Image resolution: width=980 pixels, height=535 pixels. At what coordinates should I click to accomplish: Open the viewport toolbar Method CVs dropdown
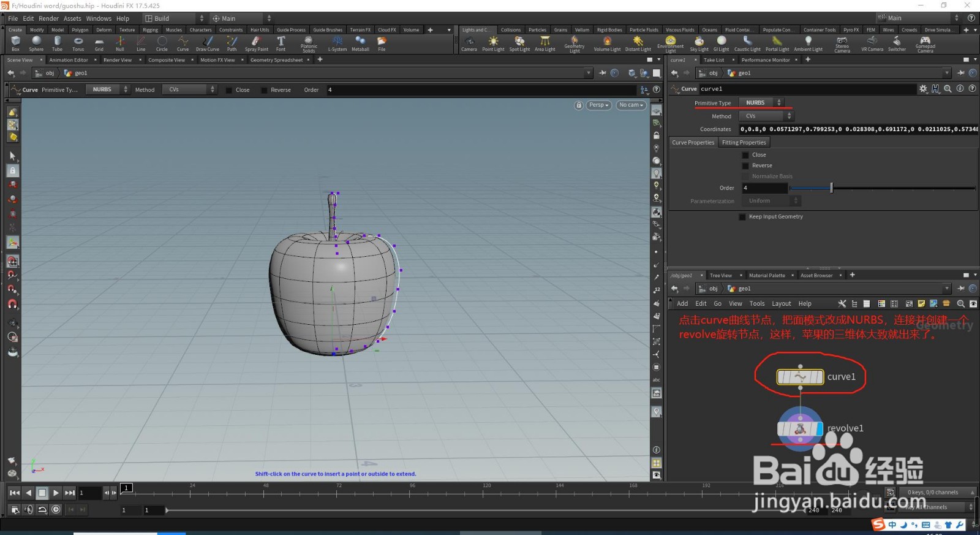pos(190,89)
